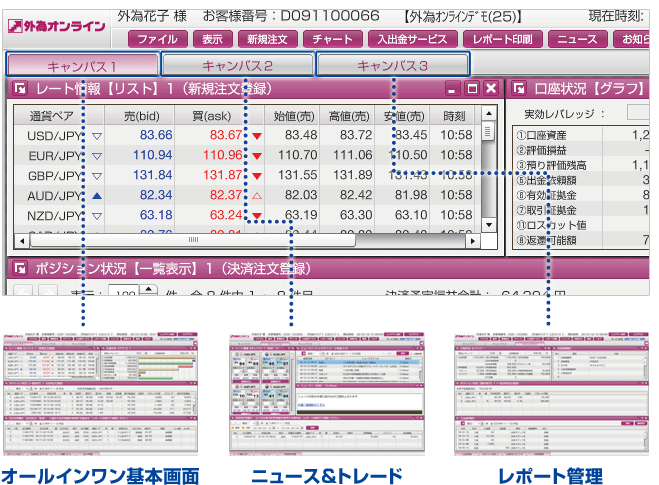Viewport: 659px width, 485px height.
Task: Click NZD/JPY blue trend triangle
Action: (x=97, y=216)
